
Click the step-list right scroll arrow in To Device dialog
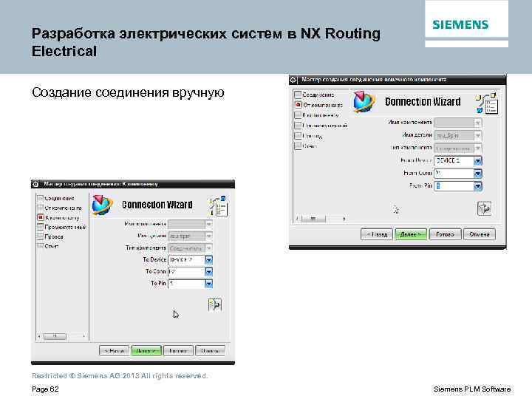tap(83, 336)
